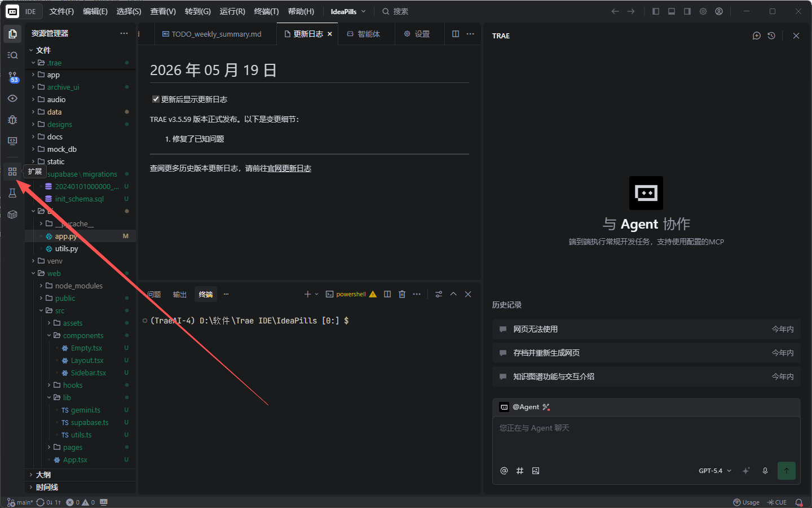812x508 pixels.
Task: Switch to the 设置 editor tab
Action: click(x=417, y=34)
